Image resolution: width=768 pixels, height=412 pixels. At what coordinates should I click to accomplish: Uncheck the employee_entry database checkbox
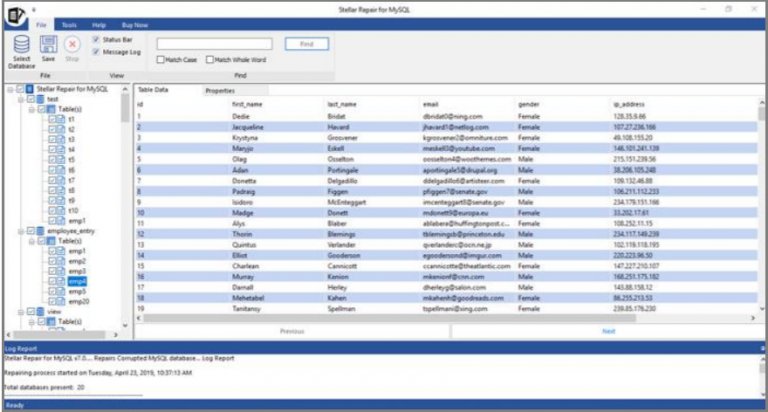[31, 231]
